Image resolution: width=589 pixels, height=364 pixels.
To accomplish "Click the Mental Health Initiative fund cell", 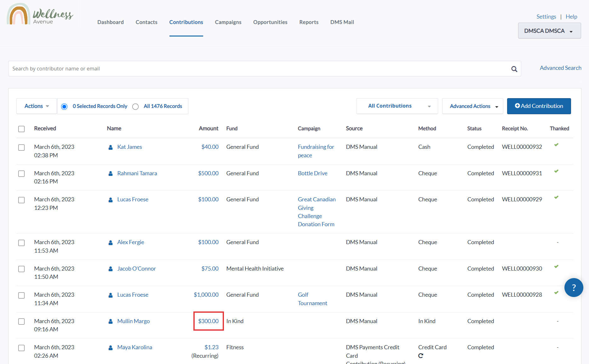I will 255,269.
